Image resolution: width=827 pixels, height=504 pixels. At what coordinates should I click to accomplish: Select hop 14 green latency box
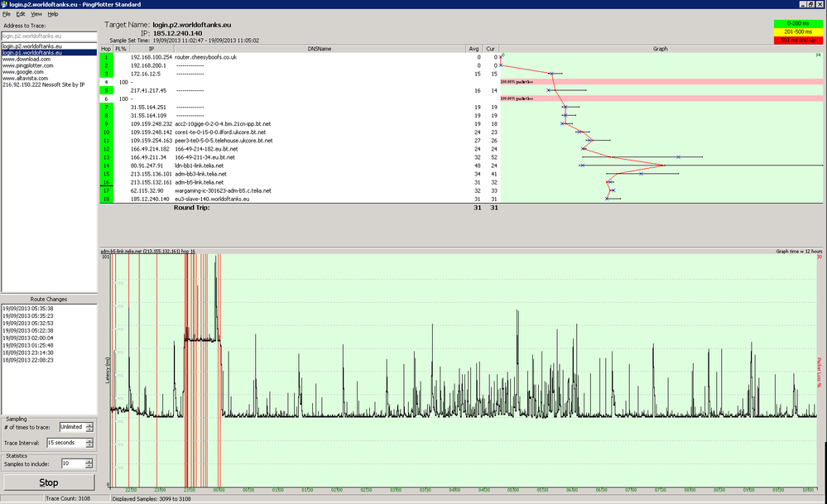click(x=106, y=166)
